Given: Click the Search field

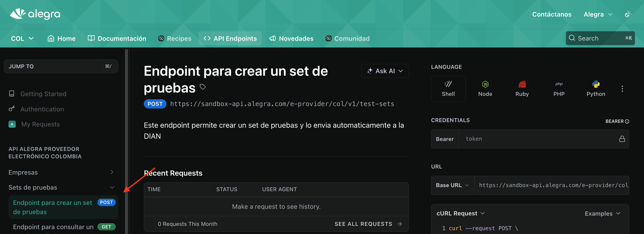Looking at the screenshot, I should click(x=600, y=38).
